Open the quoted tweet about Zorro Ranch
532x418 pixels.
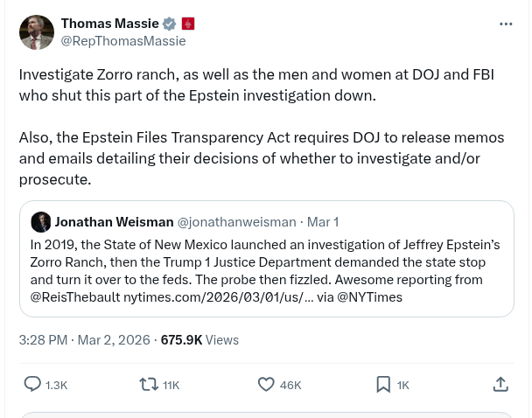pos(265,270)
